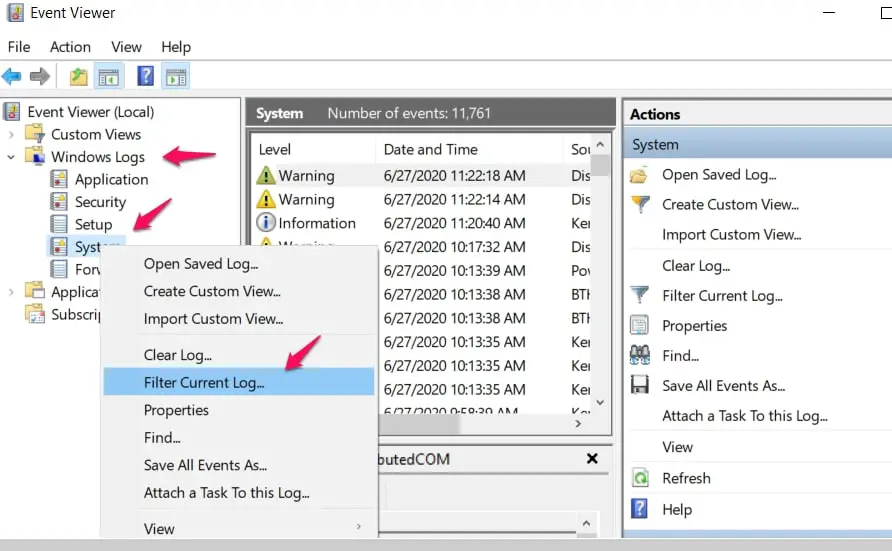Open the View submenu arrow in context menu
892x551 pixels.
click(358, 527)
